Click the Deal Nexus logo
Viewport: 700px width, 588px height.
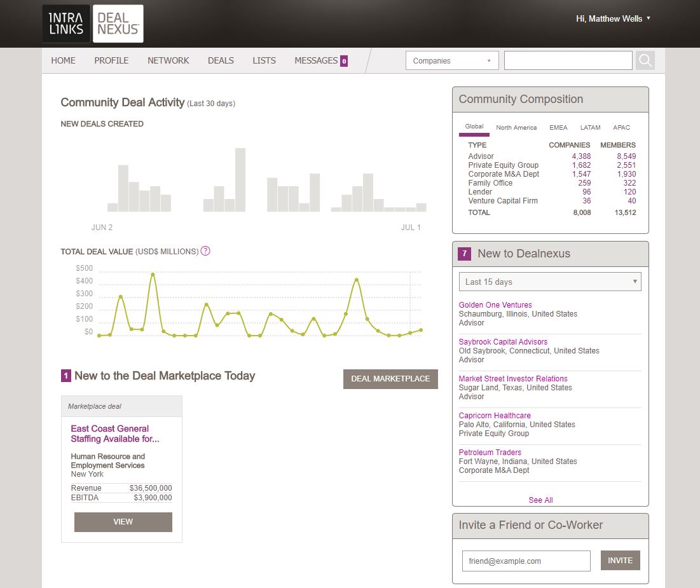[118, 24]
